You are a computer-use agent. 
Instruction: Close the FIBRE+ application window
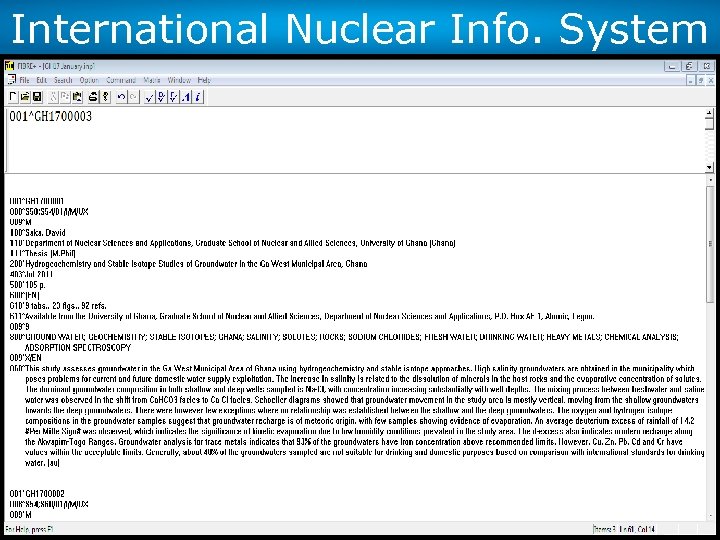(x=707, y=66)
